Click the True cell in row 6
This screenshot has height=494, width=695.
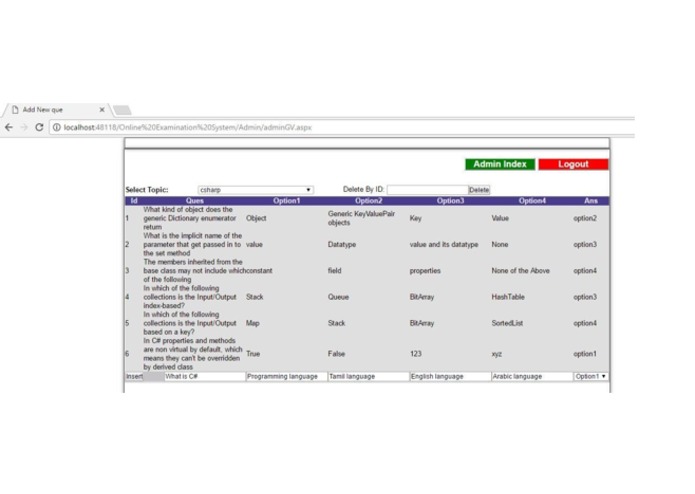click(253, 354)
